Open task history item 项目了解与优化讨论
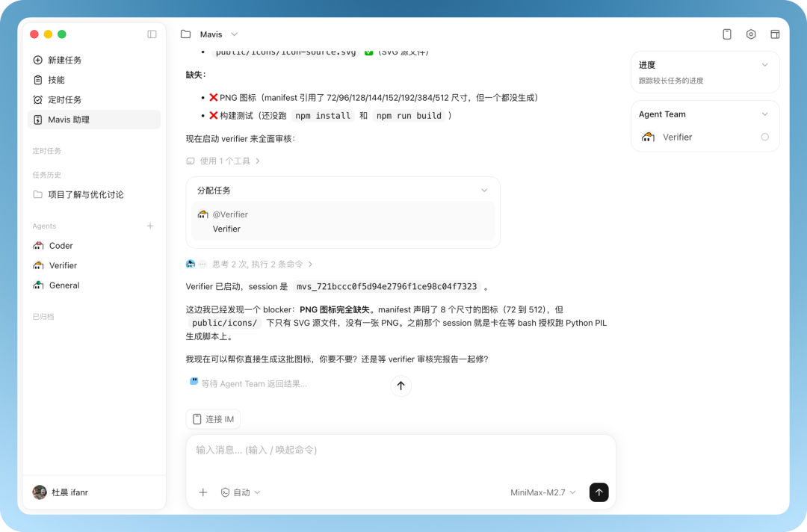 tap(94, 194)
